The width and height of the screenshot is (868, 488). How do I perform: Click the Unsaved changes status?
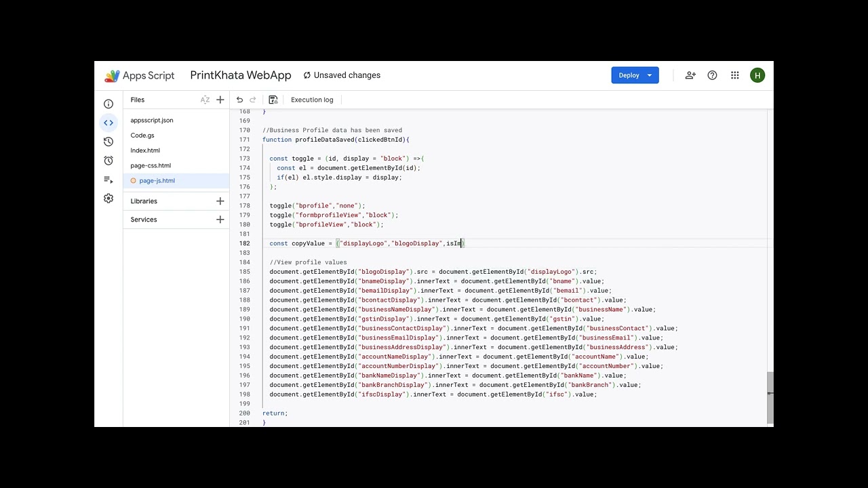coord(342,75)
